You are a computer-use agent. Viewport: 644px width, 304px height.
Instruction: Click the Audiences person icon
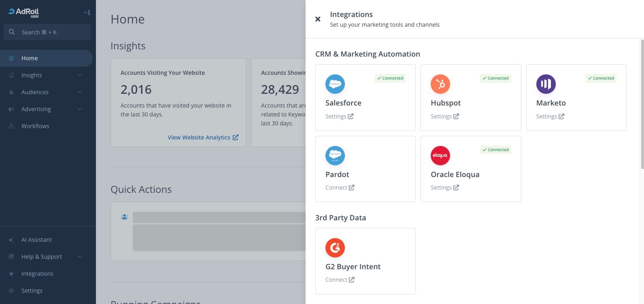click(x=11, y=92)
